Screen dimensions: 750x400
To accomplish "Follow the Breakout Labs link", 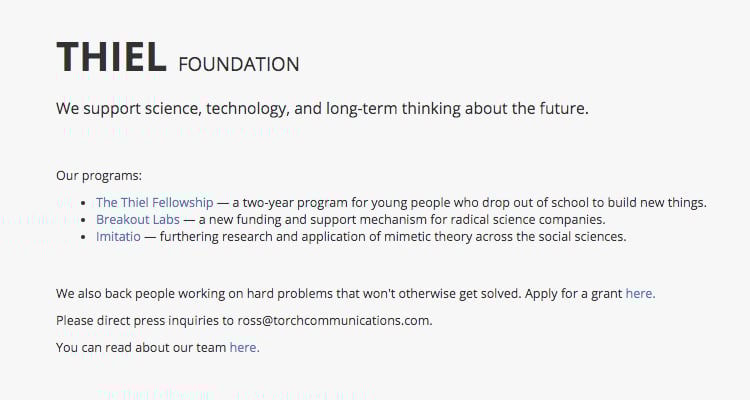I will coord(138,219).
